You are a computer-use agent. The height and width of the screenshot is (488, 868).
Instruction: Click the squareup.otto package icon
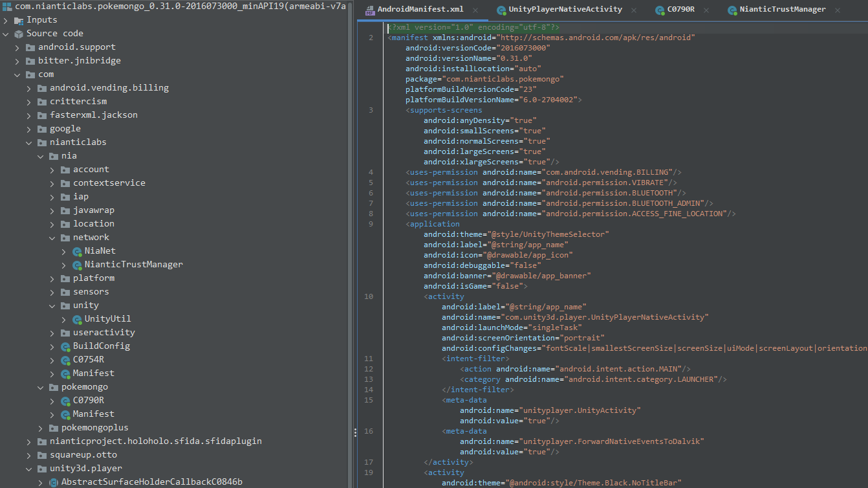coord(42,455)
